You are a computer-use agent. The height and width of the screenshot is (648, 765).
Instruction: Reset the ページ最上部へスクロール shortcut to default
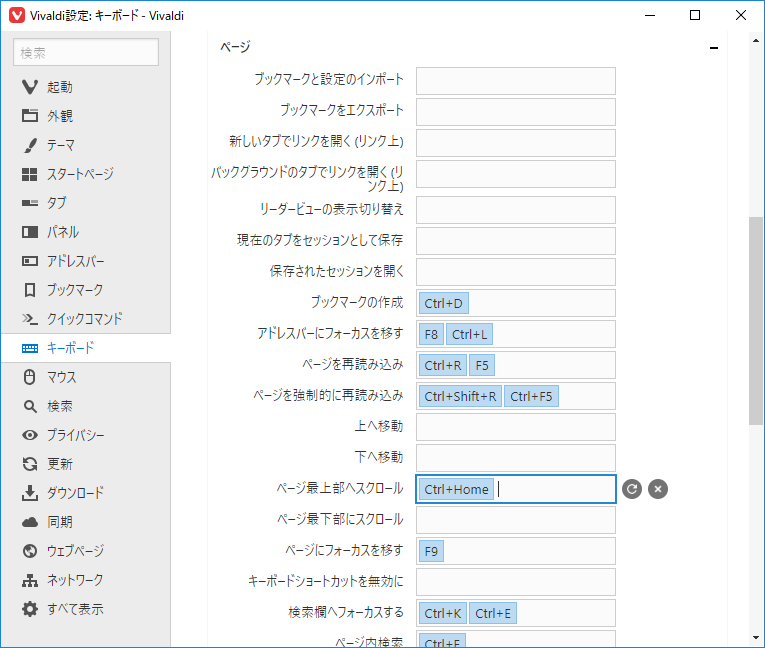click(x=632, y=489)
